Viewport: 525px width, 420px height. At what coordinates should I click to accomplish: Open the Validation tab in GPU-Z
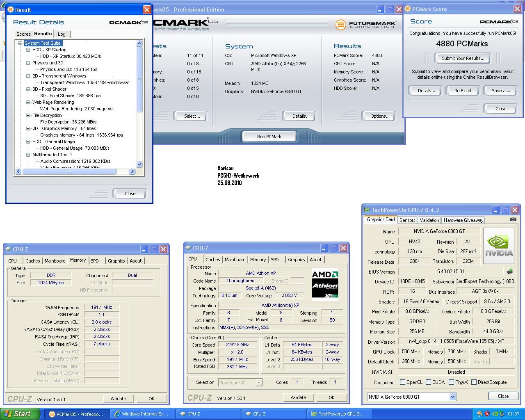429,220
